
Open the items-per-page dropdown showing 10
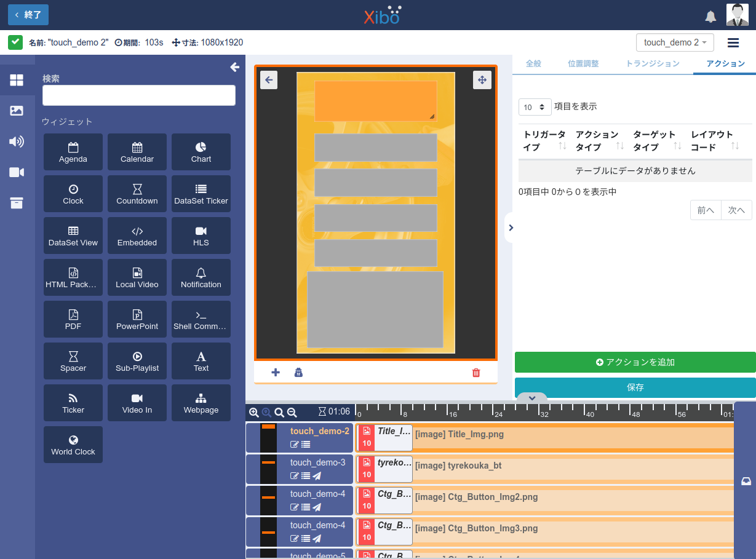click(x=535, y=106)
